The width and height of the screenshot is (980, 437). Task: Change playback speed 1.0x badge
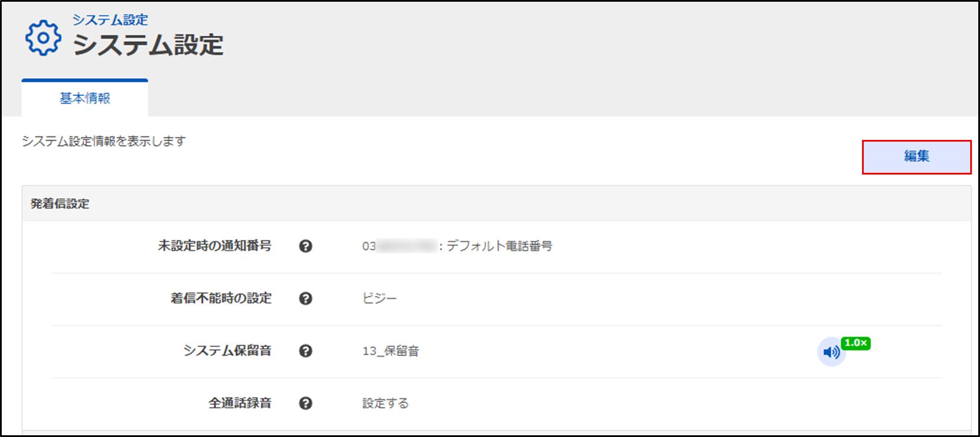(856, 343)
